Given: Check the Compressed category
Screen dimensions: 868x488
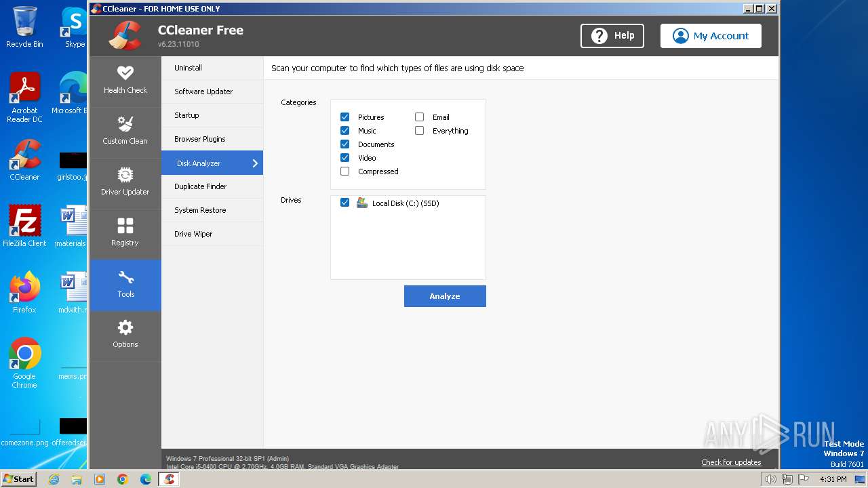Looking at the screenshot, I should coord(344,171).
